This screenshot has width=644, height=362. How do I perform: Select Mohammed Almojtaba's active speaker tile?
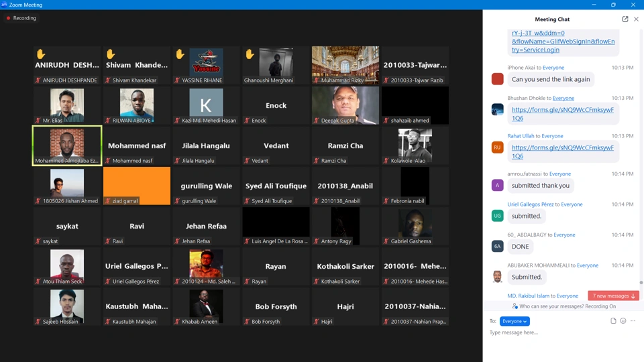67,145
